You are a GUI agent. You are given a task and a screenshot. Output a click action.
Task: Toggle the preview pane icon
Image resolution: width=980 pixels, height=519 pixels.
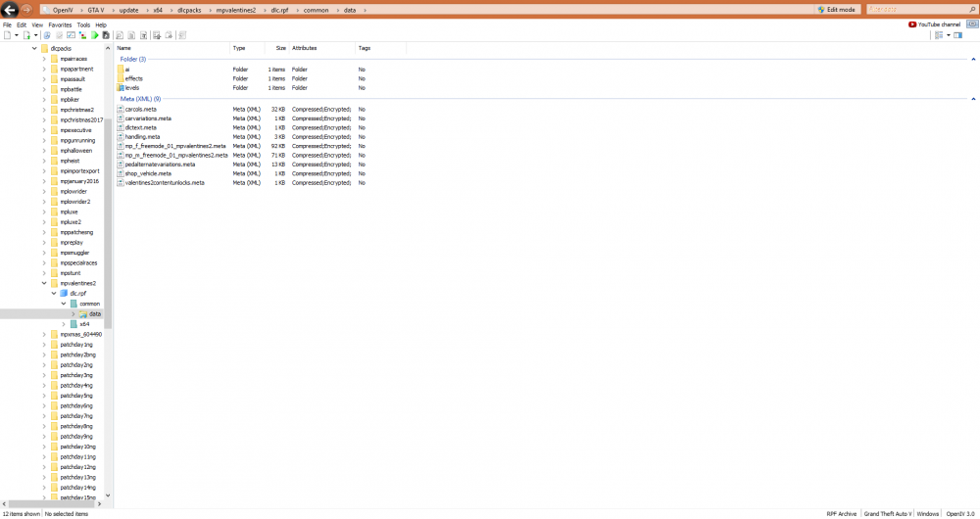coord(957,35)
